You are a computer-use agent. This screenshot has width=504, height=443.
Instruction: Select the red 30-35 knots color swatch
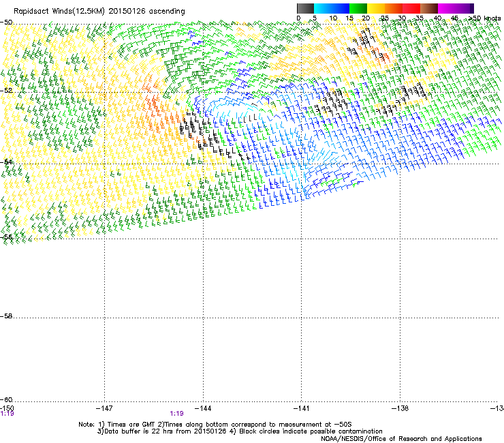click(411, 8)
